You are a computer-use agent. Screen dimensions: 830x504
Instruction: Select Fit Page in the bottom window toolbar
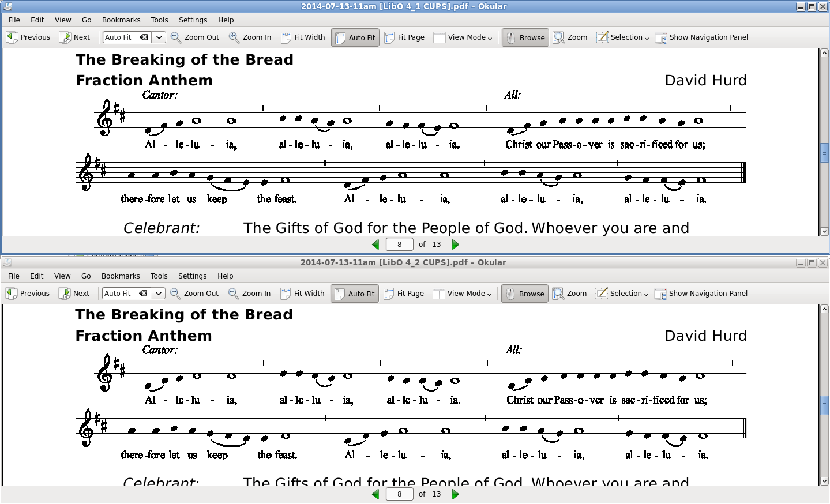point(404,294)
